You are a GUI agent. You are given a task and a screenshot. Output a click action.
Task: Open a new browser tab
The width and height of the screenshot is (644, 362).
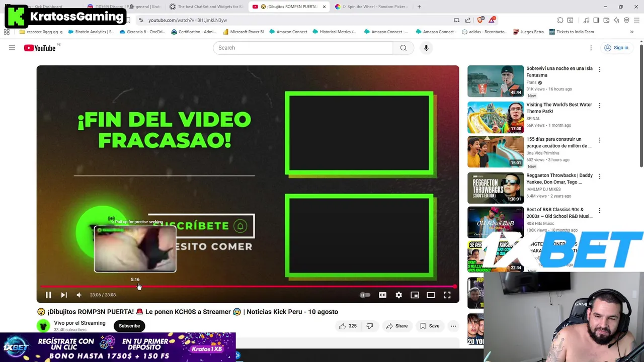click(419, 7)
